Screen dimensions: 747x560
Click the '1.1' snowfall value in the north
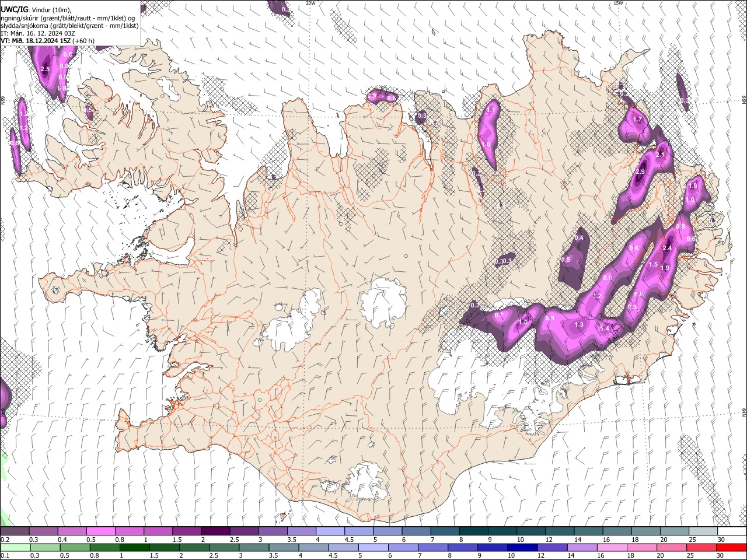491,110
